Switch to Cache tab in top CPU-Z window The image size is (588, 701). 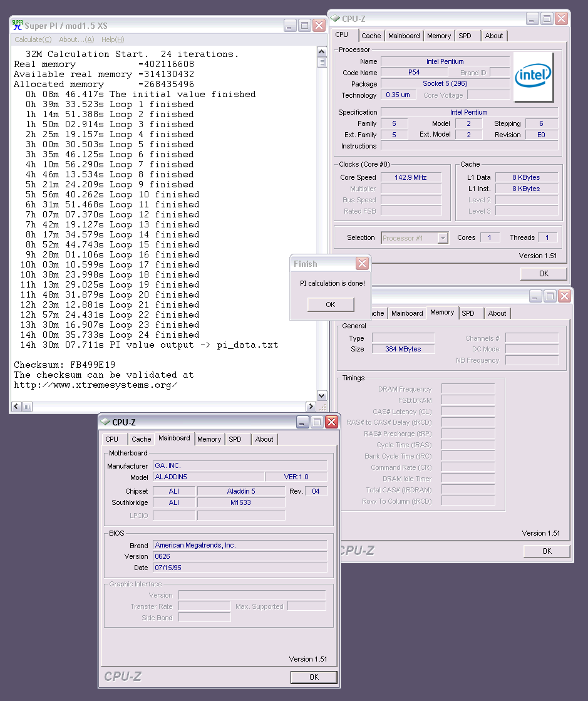click(371, 36)
